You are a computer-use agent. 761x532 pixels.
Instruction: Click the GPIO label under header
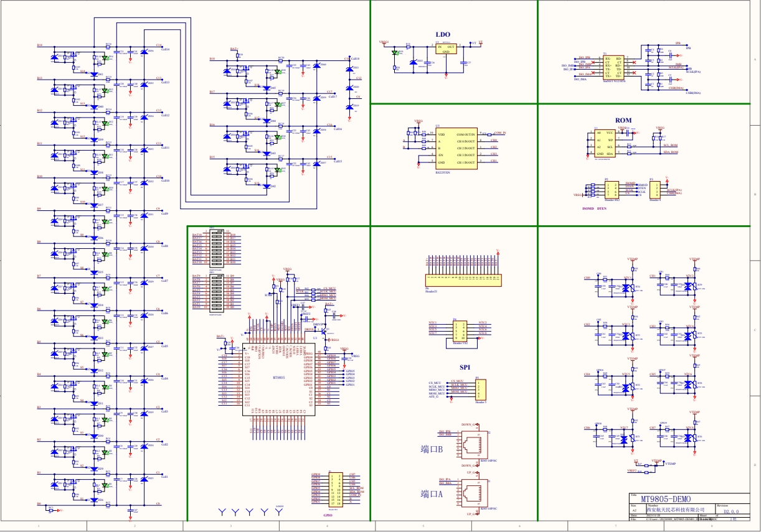328,516
